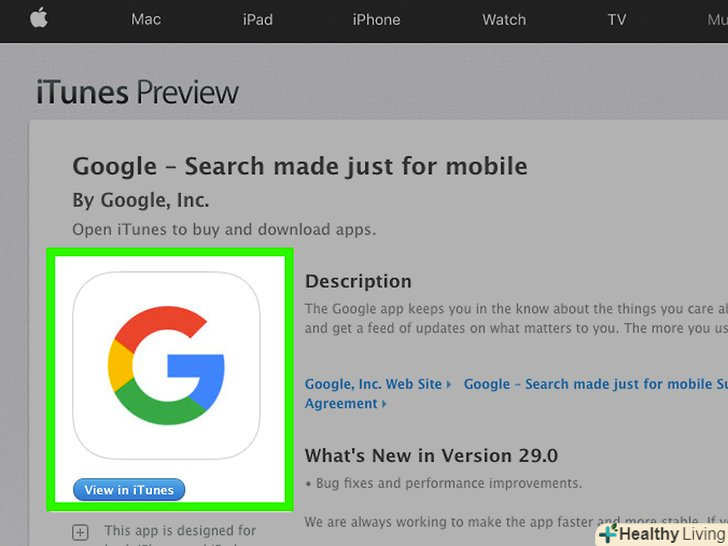
Task: Click the Apple logo in navigation bar
Action: click(39, 19)
